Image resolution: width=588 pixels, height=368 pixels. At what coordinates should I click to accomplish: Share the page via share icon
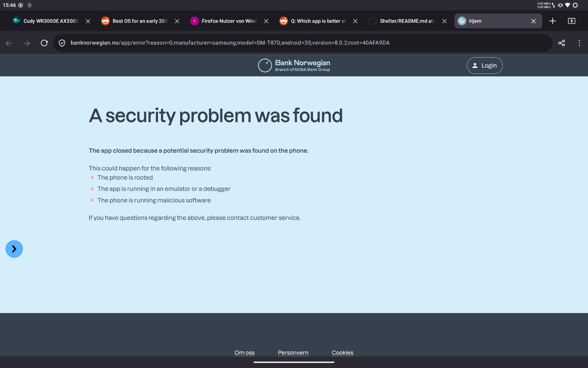pos(562,43)
